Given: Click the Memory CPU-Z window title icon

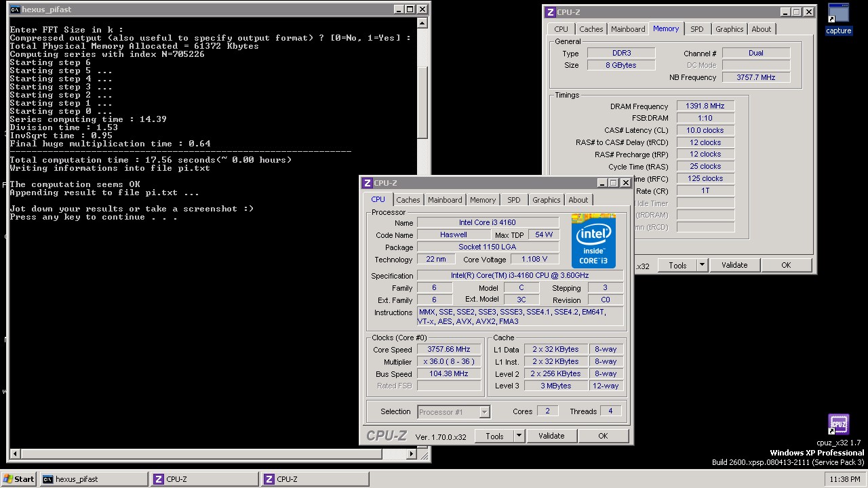Looking at the screenshot, I should click(x=550, y=12).
